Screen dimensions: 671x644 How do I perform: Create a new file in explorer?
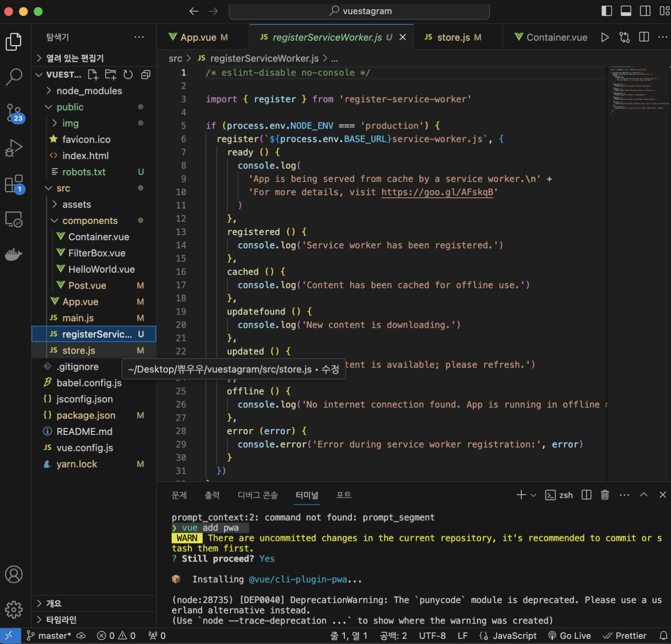coord(93,74)
